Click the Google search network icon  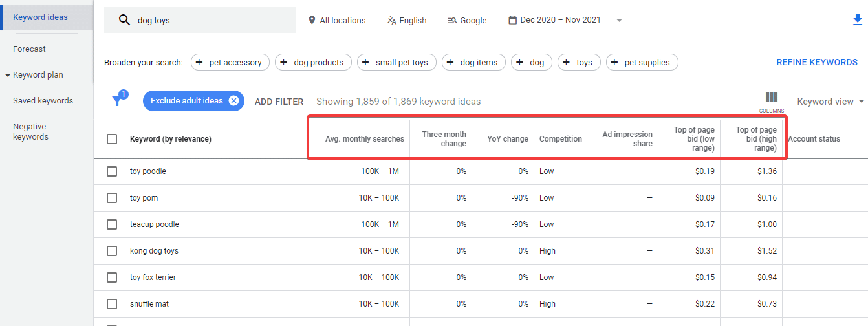[x=452, y=20]
